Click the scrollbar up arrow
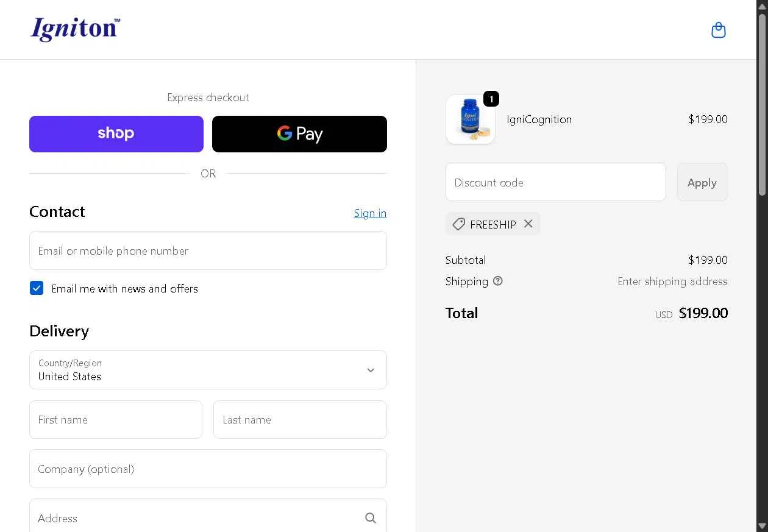Viewport: 768px width, 532px height. point(762,5)
